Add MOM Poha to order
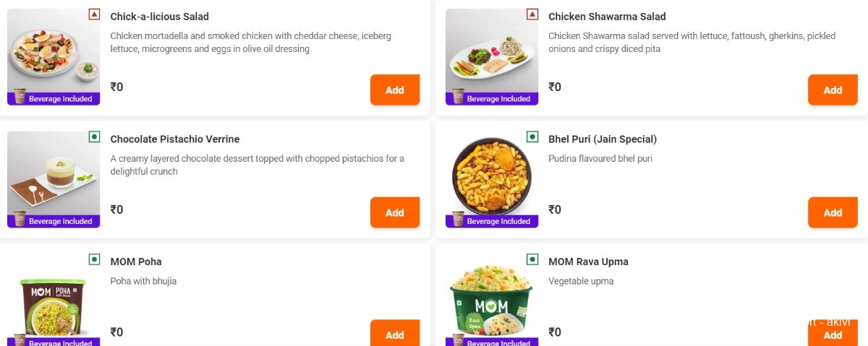 coord(395,333)
